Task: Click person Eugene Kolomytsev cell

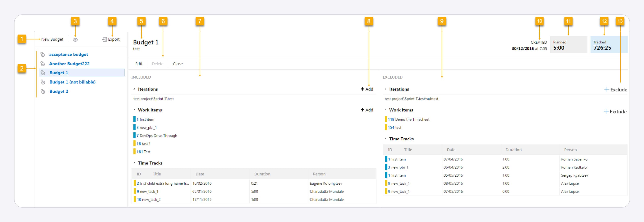Action: click(x=326, y=183)
